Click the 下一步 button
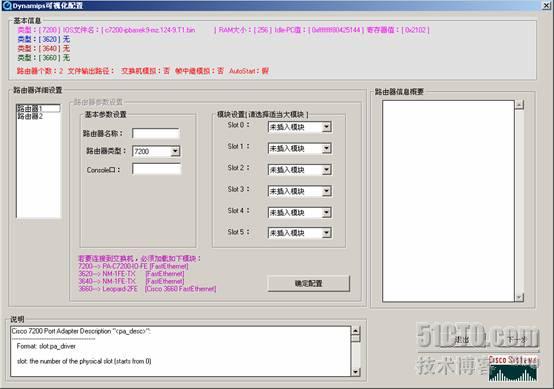 tap(517, 340)
